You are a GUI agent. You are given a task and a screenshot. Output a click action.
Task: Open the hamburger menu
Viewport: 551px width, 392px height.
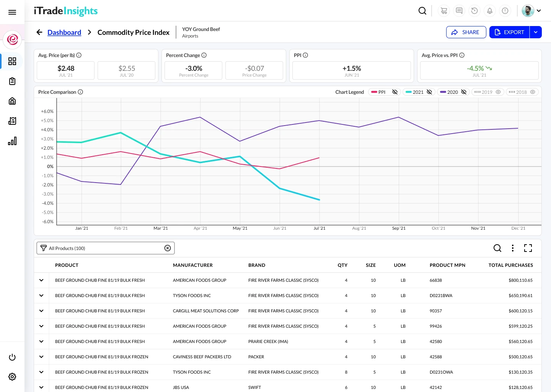[12, 12]
